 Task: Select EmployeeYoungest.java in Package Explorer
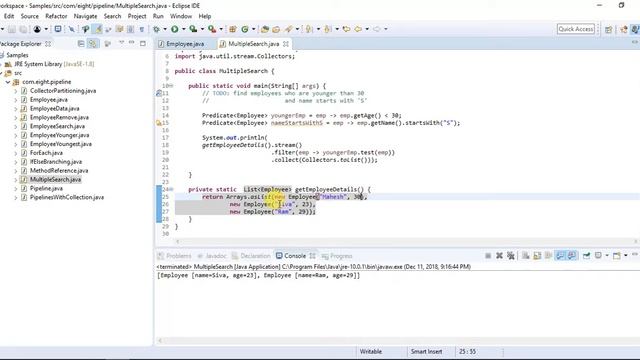point(60,144)
